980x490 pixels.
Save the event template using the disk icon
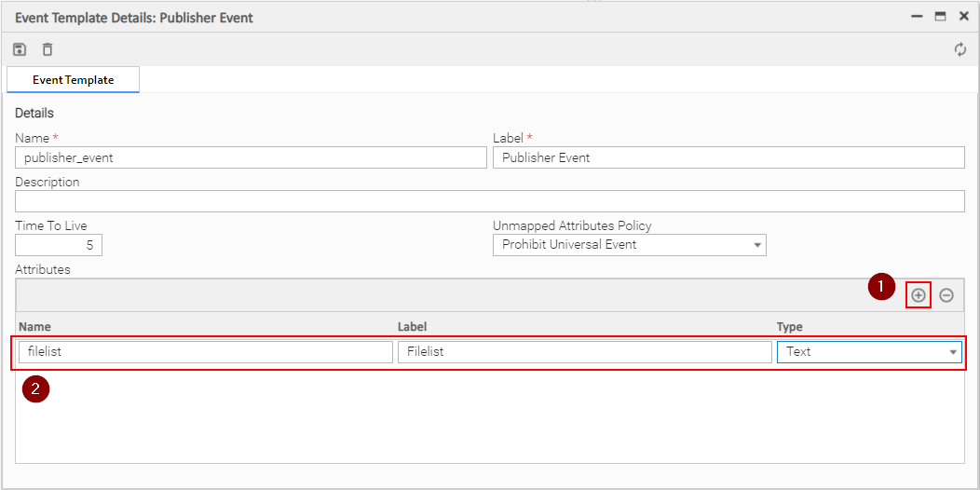(20, 49)
